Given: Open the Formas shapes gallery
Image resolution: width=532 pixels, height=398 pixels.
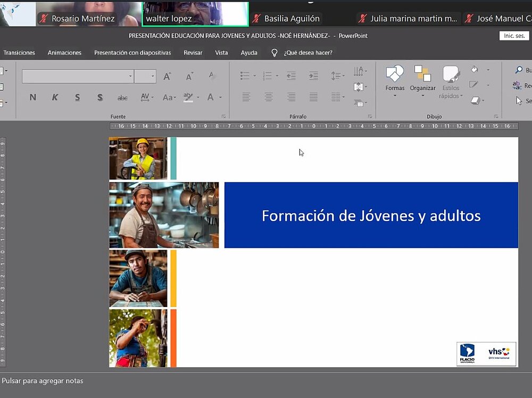Looking at the screenshot, I should pyautogui.click(x=395, y=81).
